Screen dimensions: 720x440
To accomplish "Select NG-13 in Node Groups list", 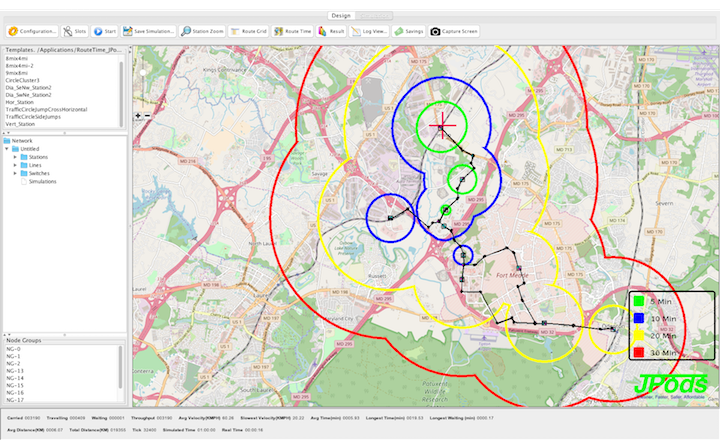I will point(17,370).
